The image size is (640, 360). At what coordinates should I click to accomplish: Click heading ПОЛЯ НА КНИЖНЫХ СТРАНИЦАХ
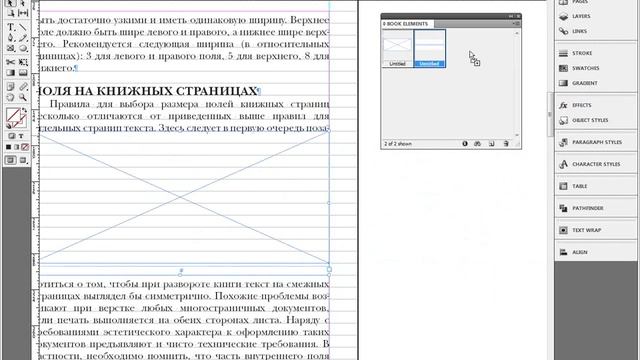[x=149, y=91]
